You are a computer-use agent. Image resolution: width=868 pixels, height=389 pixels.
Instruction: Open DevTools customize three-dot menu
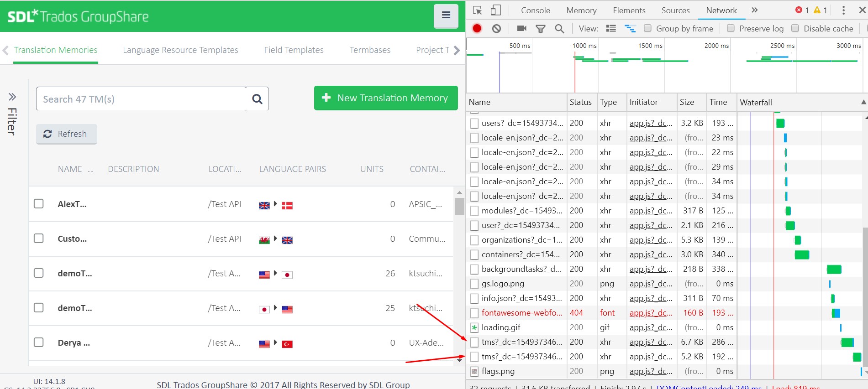pos(843,10)
